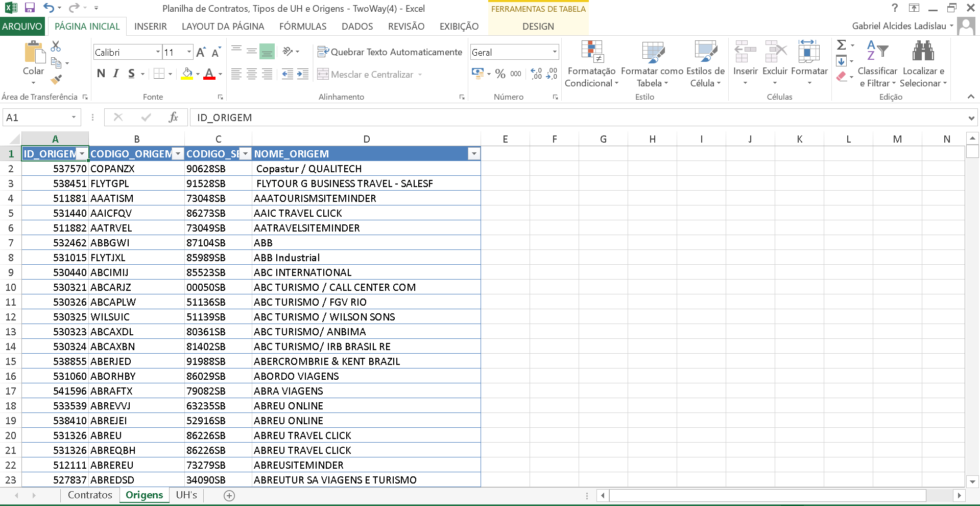980x506 pixels.
Task: Click the text orientation icon
Action: (288, 52)
